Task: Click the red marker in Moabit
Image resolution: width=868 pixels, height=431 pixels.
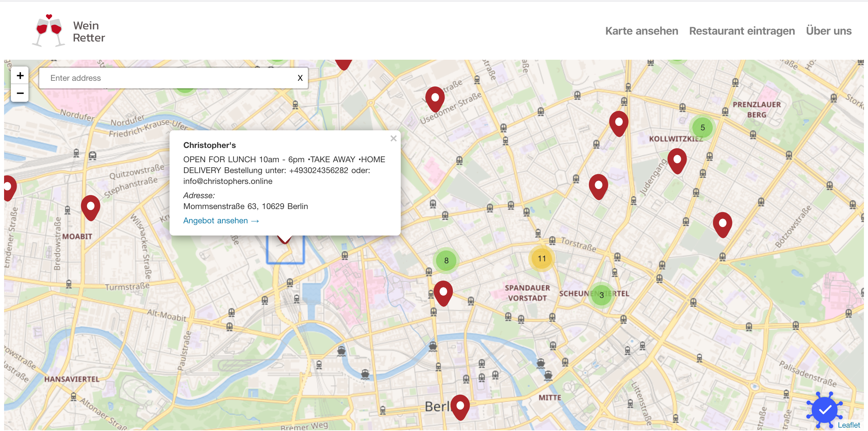Action: (x=91, y=207)
